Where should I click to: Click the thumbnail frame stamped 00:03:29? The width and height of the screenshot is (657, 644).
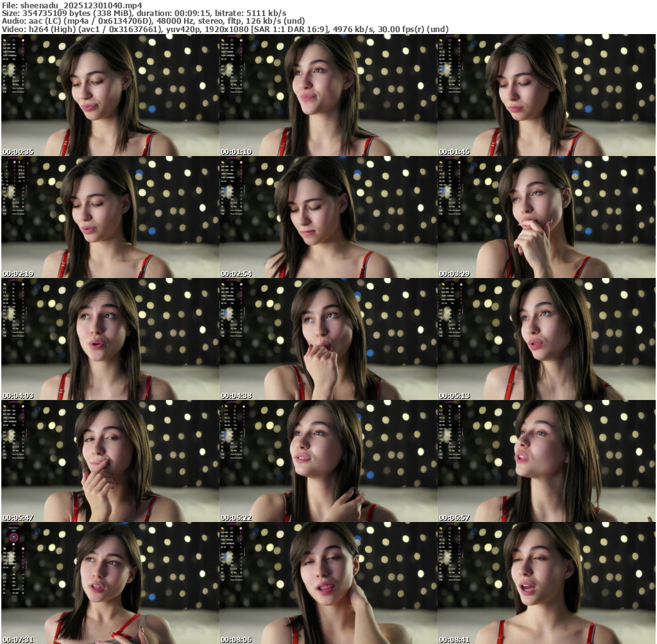click(547, 217)
